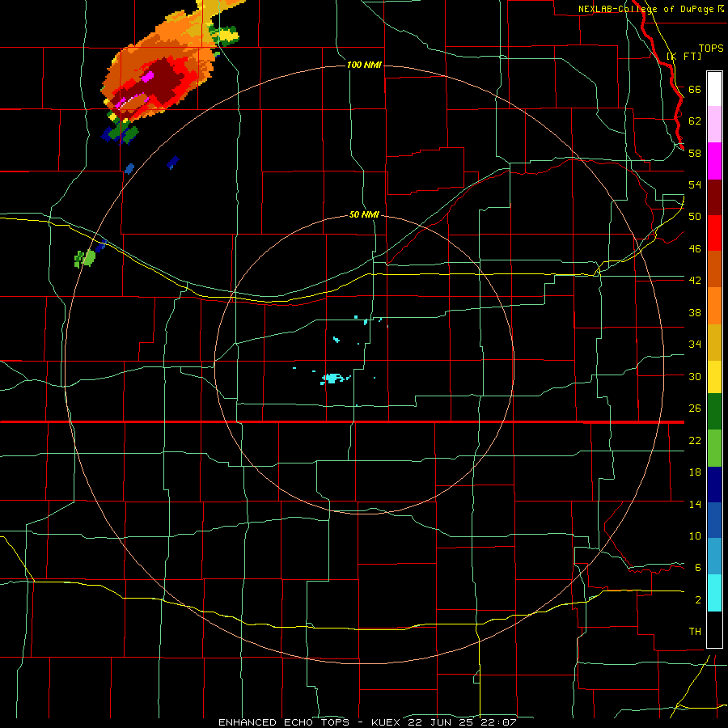Select the magenta legend color band
The width and height of the screenshot is (728, 728).
click(714, 161)
